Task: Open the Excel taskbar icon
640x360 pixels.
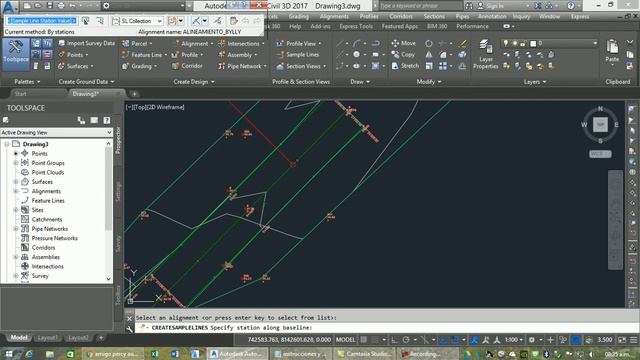Action: 155,354
